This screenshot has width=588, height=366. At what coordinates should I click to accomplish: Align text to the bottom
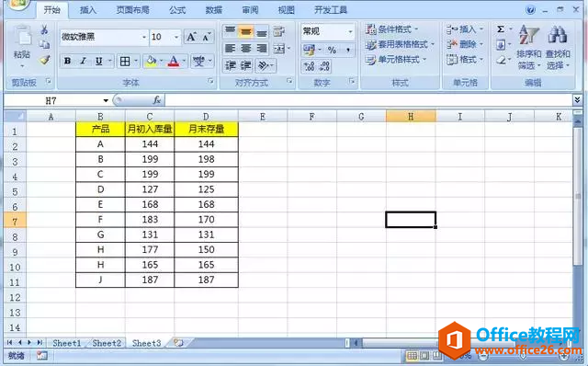point(262,32)
